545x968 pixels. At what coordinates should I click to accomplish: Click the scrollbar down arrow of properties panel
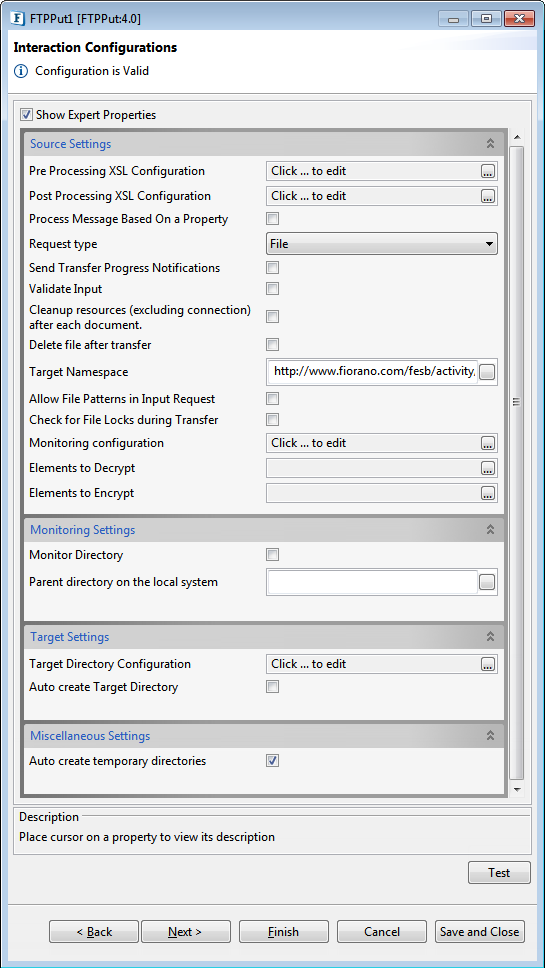517,790
